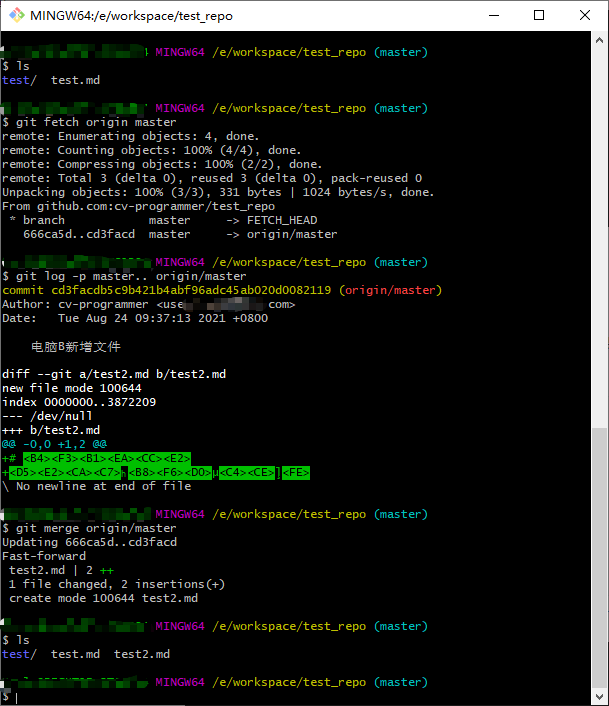609x706 pixels.
Task: Click the scrollbar up arrow
Action: coord(599,39)
